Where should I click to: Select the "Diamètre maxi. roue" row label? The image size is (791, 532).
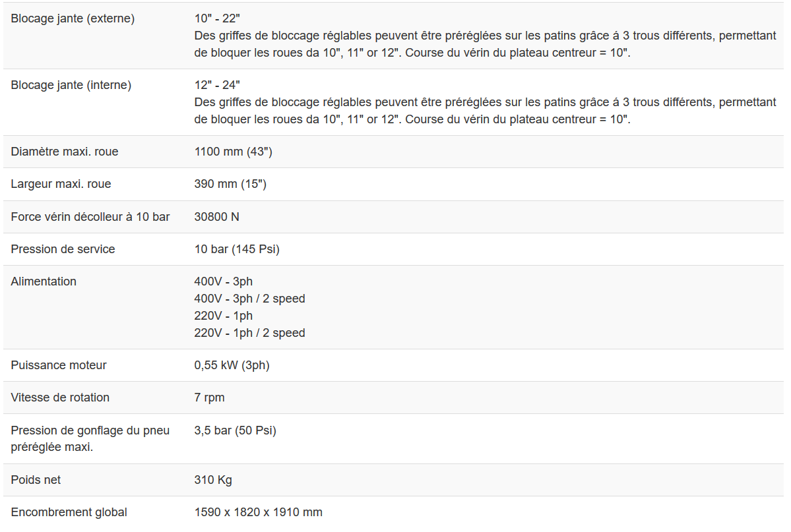65,152
